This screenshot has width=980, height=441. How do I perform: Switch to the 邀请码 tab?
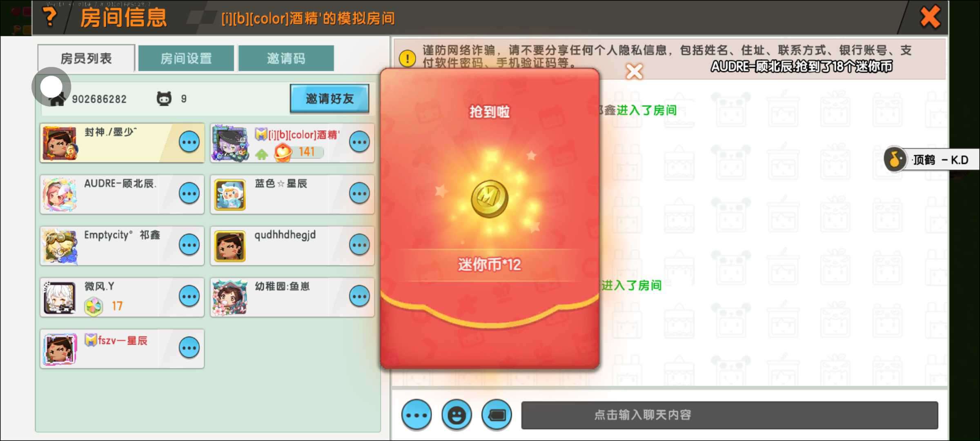click(x=286, y=58)
